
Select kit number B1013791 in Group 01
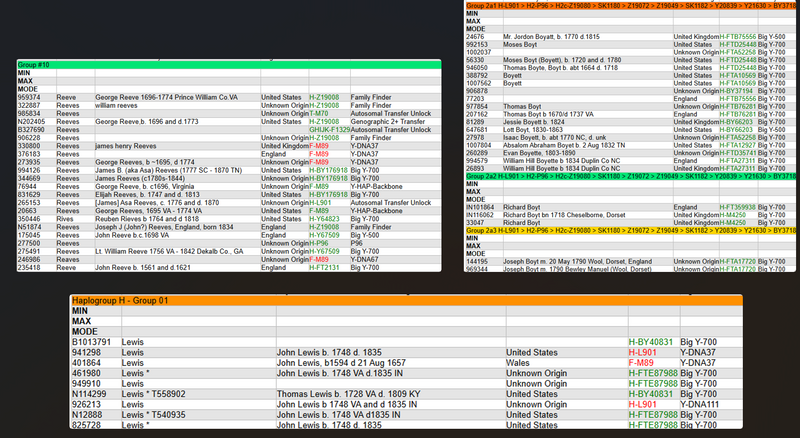(x=91, y=342)
